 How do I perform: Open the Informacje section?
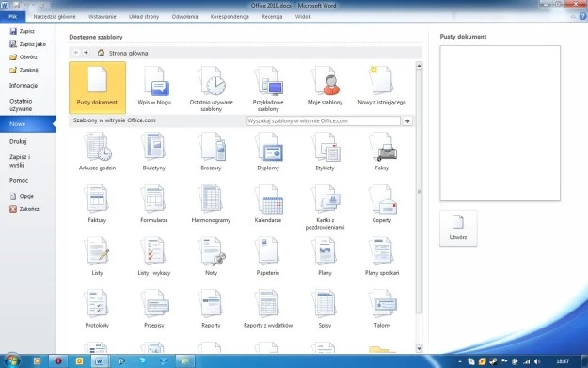tap(24, 85)
